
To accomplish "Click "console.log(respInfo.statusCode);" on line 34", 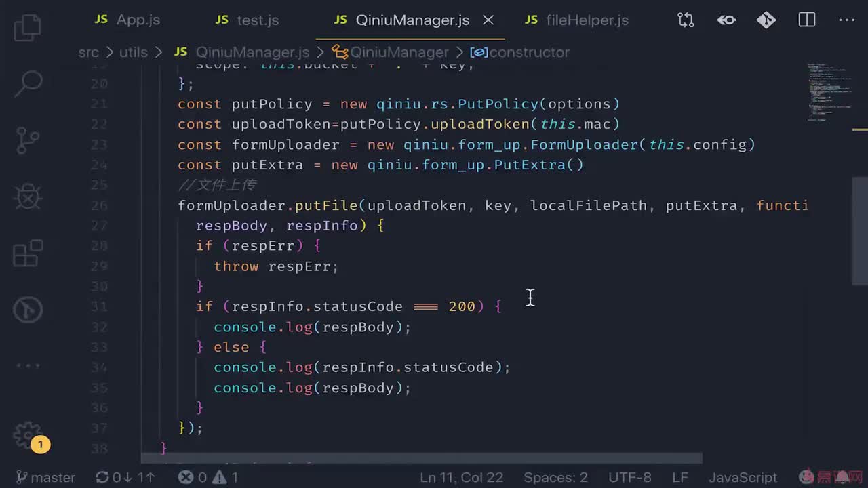I will pos(362,367).
